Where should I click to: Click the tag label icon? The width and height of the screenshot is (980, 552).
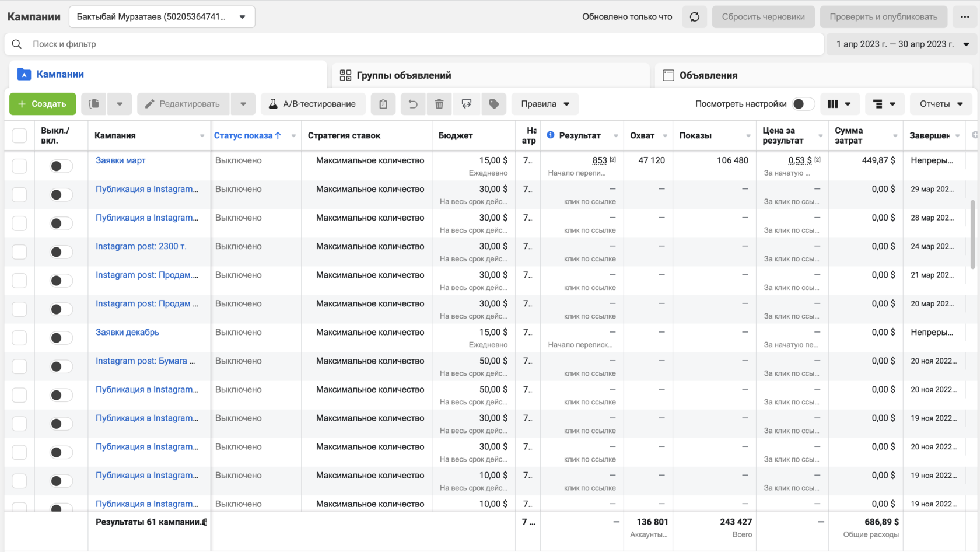pos(494,104)
